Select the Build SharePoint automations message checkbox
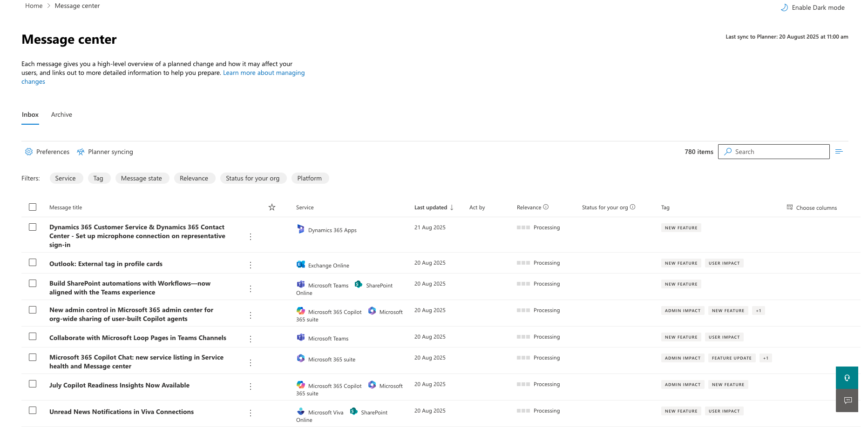This screenshot has height=427, width=868. coord(33,283)
